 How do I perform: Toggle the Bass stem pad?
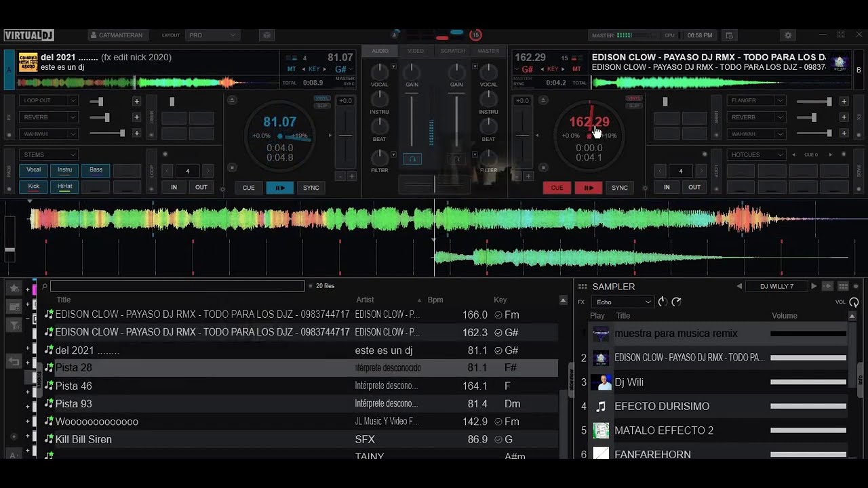[x=96, y=170]
